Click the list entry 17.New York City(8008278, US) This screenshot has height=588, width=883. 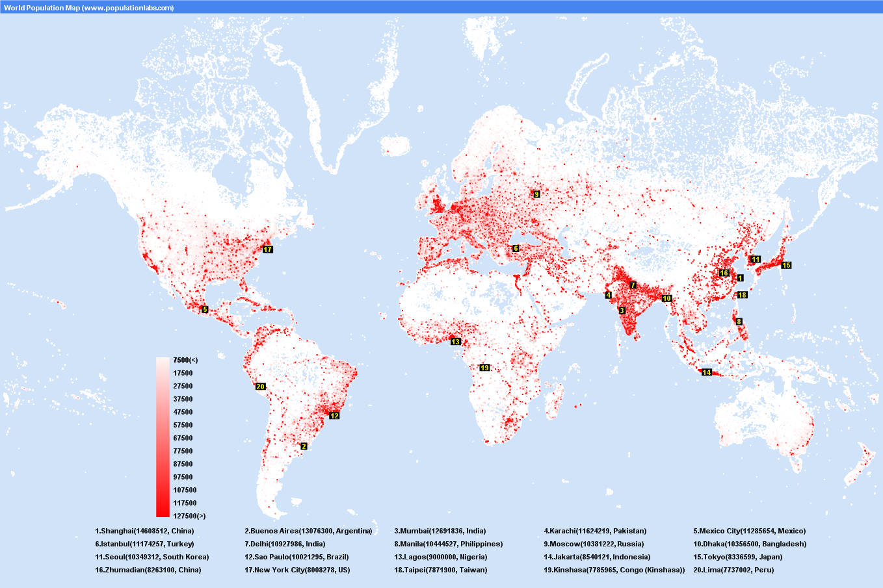(297, 570)
